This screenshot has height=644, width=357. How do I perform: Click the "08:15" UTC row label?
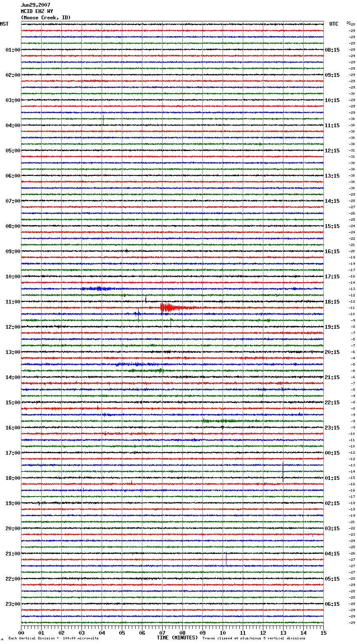click(x=332, y=50)
